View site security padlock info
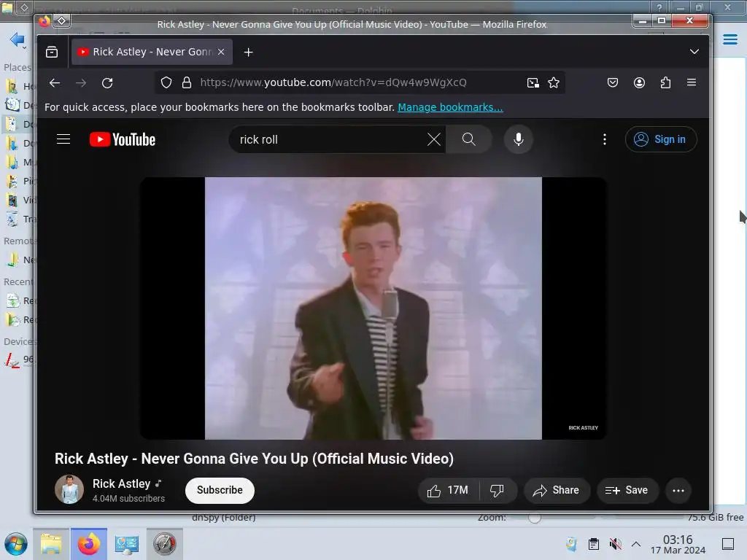 187,82
